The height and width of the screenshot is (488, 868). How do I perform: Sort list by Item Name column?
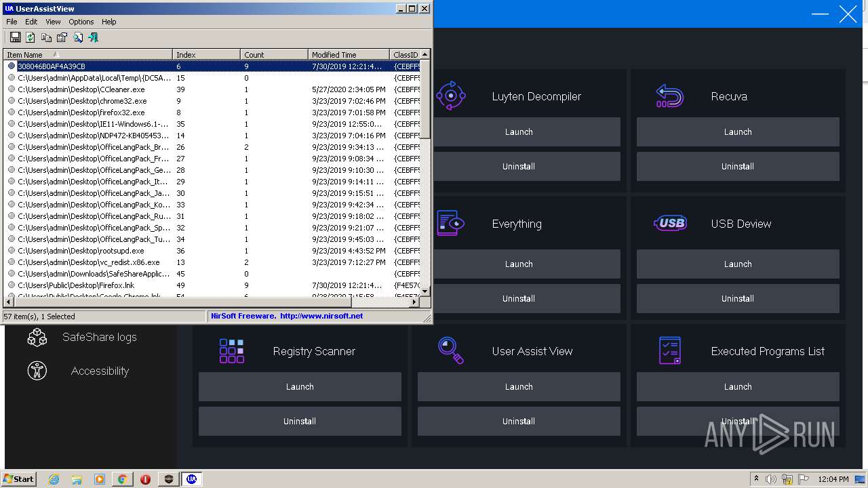[x=88, y=55]
